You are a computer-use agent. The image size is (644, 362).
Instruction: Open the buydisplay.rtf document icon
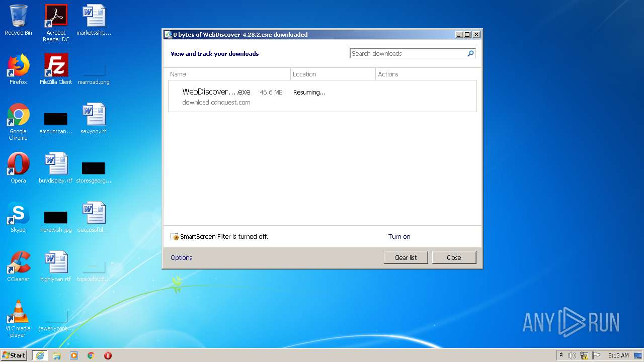[56, 168]
